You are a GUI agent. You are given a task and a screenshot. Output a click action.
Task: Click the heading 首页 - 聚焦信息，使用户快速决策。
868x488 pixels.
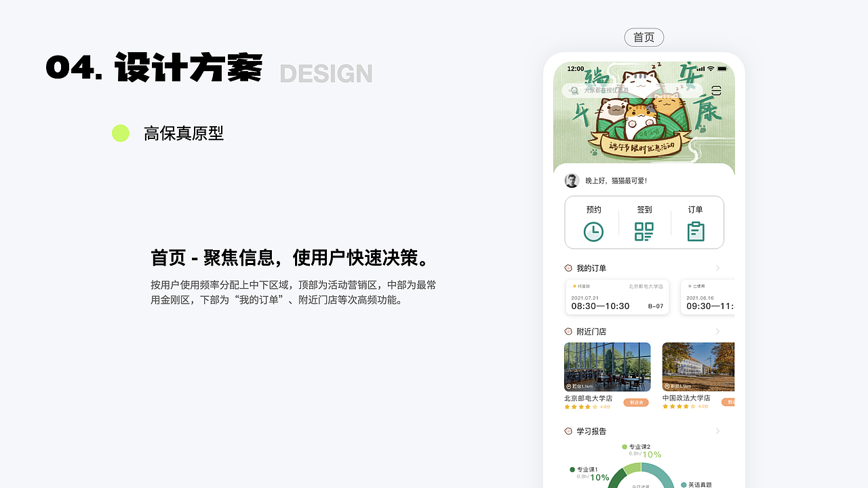pos(290,258)
